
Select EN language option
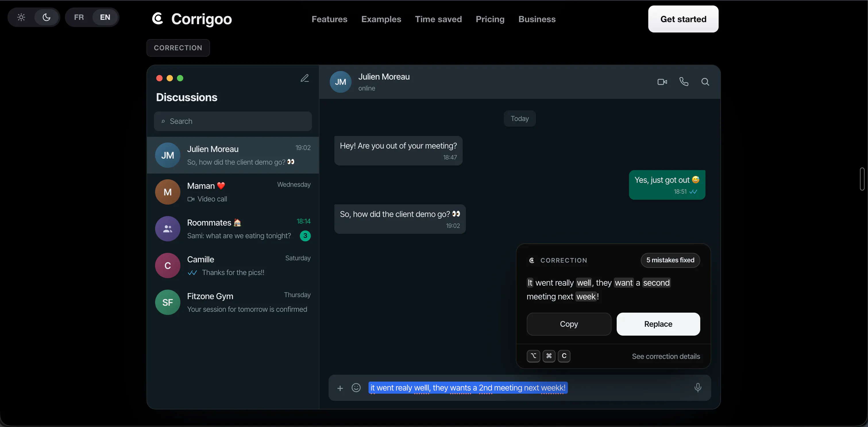point(105,17)
